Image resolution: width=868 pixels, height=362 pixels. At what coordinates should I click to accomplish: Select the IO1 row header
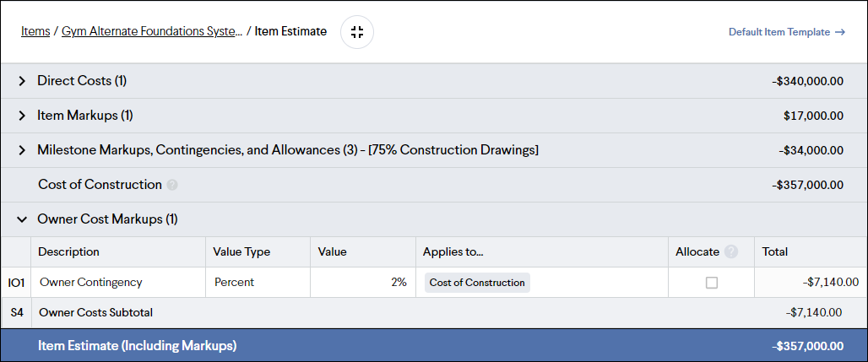16,283
